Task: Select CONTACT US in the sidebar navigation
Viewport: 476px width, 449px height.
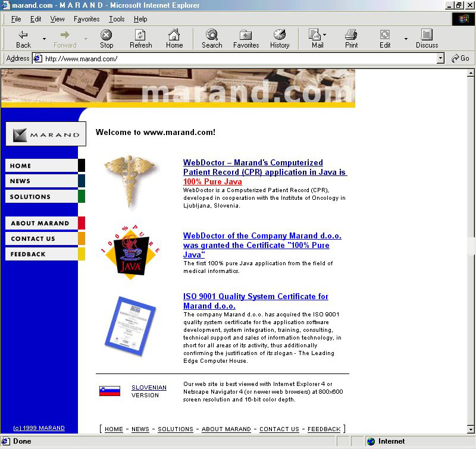Action: pos(45,238)
